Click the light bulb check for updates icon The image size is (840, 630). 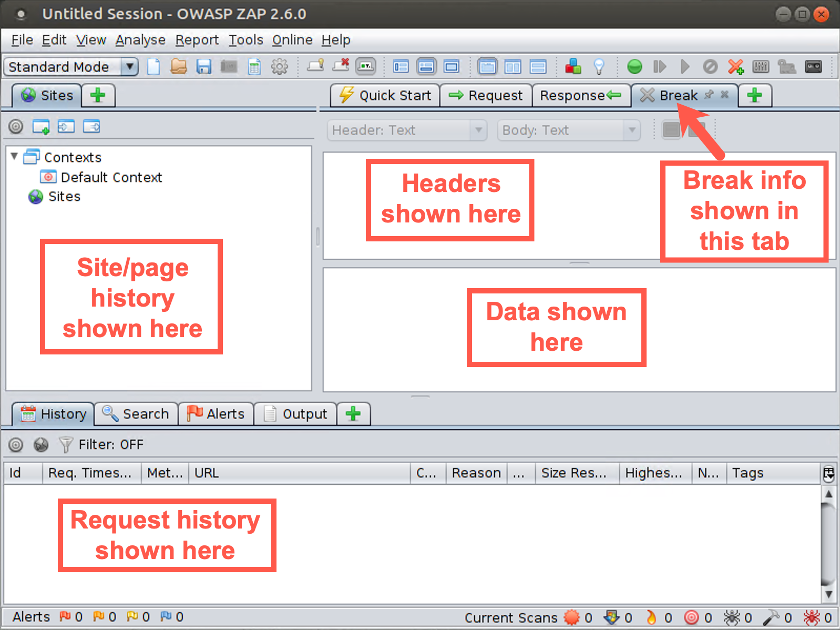(x=599, y=67)
